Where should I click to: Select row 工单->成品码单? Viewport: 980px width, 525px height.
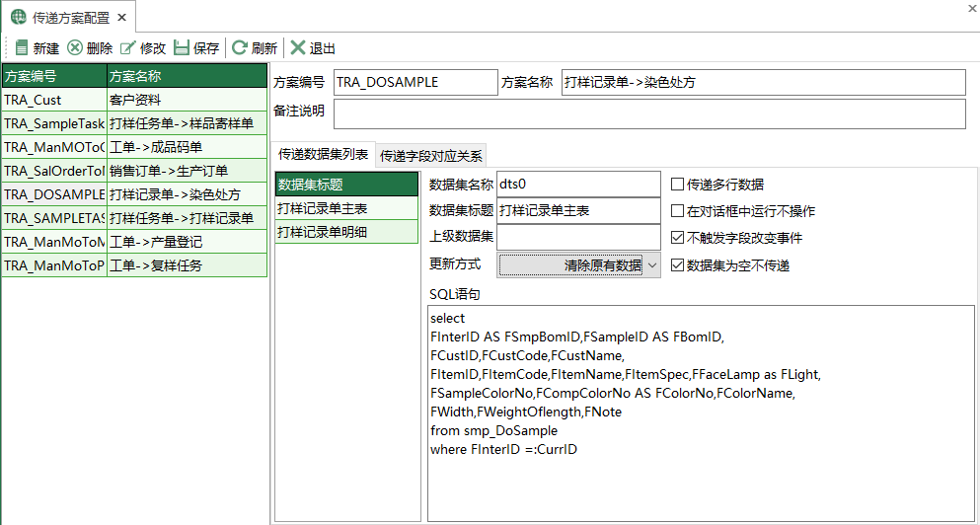(134, 147)
